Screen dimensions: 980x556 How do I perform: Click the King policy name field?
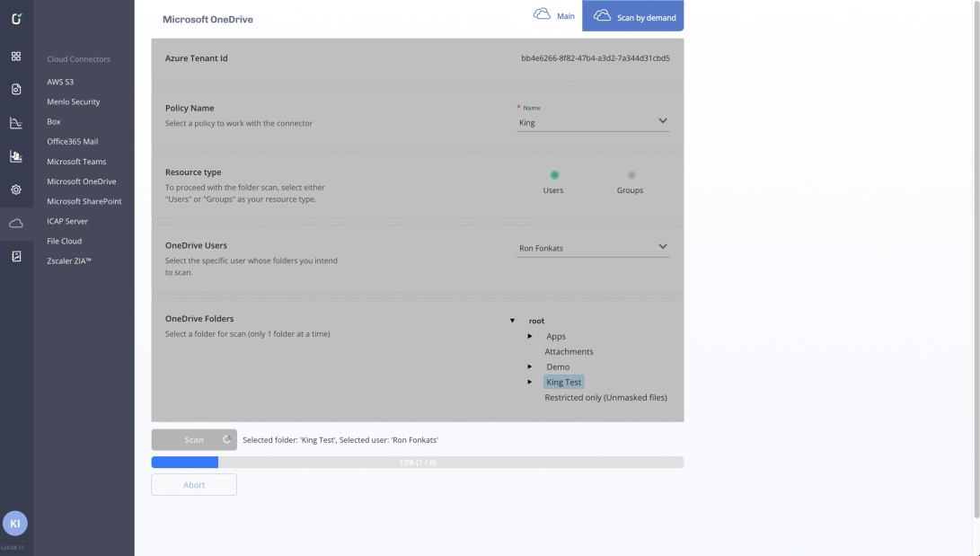pos(593,122)
